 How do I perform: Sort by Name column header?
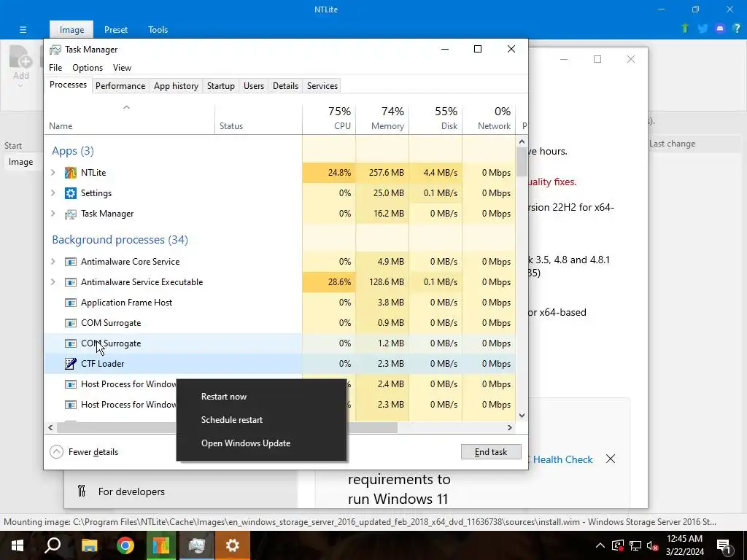click(x=129, y=118)
